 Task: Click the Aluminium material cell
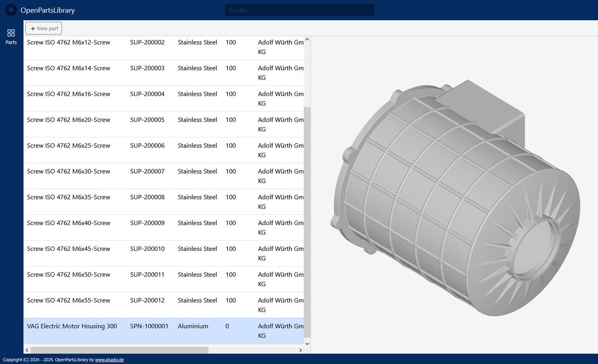[x=193, y=327]
